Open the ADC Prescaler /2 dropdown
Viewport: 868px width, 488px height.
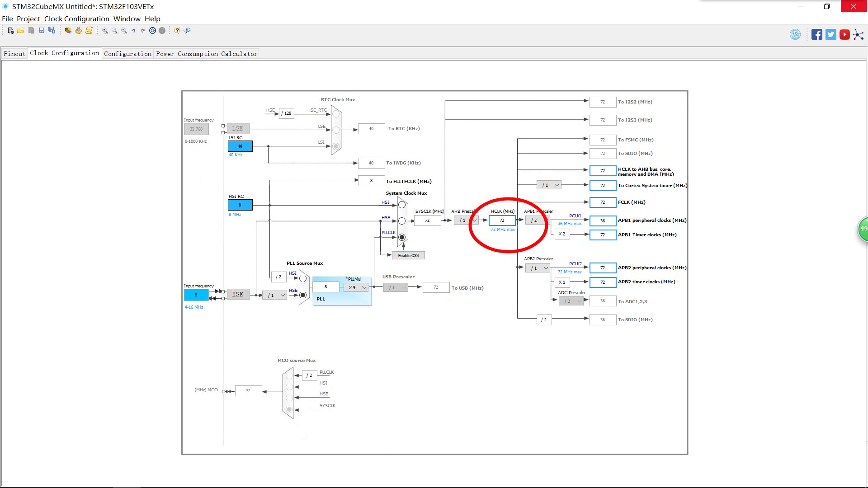[571, 301]
